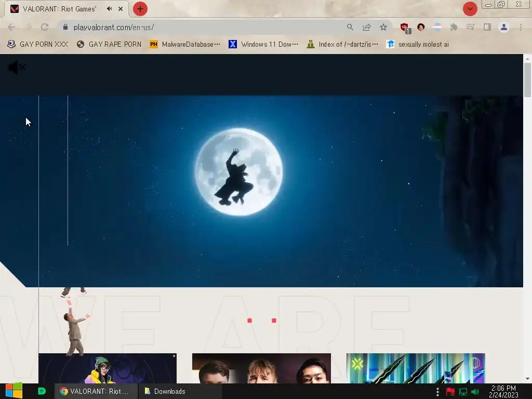
Task: Switch to the VALORANT Chrome taskbar item
Action: pyautogui.click(x=96, y=391)
